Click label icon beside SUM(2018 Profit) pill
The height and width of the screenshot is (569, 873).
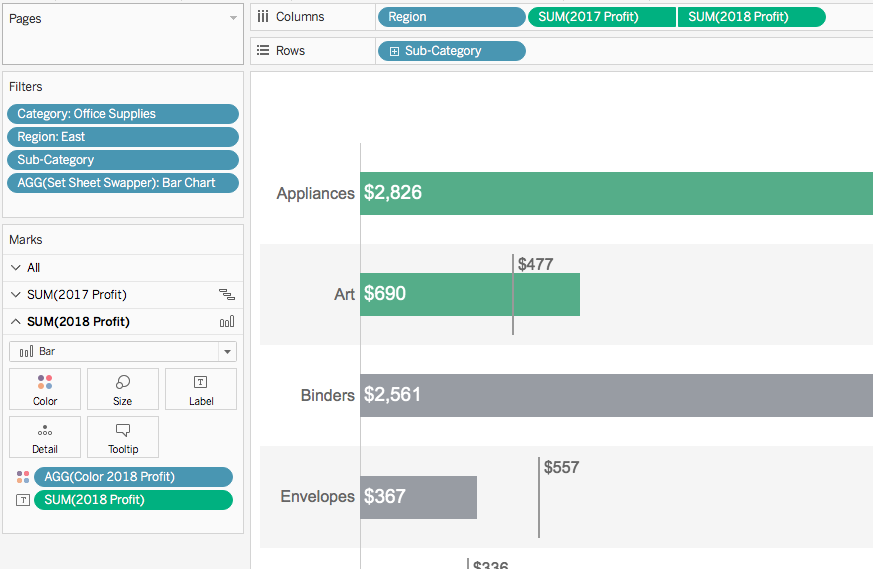[x=23, y=500]
